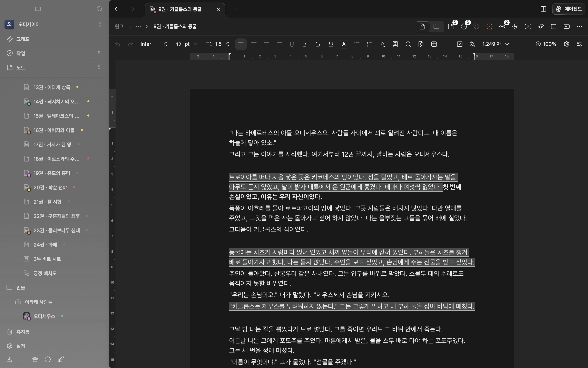This screenshot has width=588, height=368.
Task: Insert a horizontal divider line
Action: (447, 44)
